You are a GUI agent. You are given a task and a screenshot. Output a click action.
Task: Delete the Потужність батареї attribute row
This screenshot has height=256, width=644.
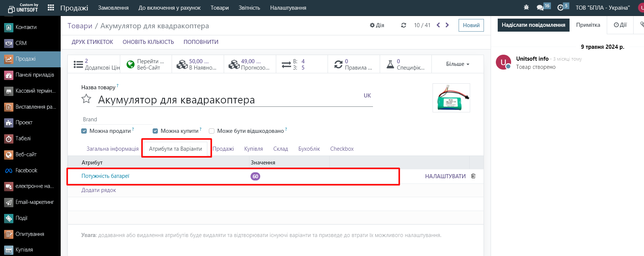coord(473,176)
